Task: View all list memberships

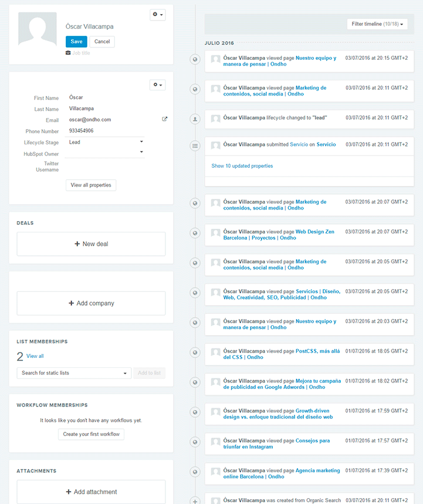Action: click(x=35, y=356)
